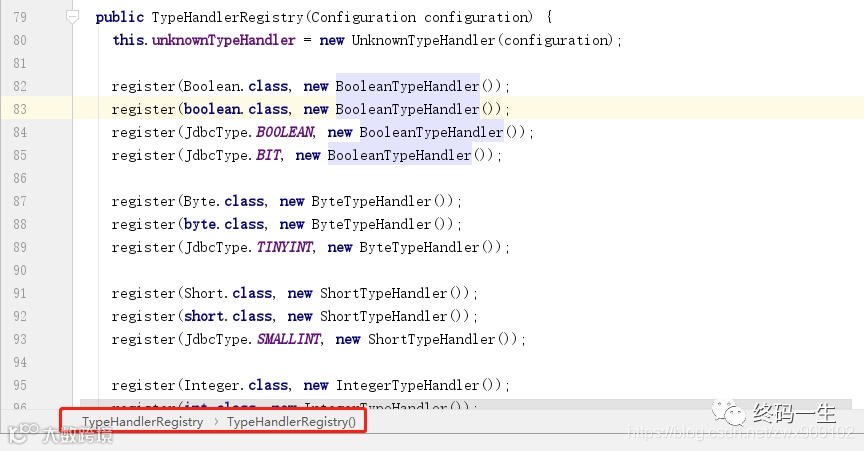
Task: Click ByteTypeHandler on line 87
Action: [x=371, y=201]
